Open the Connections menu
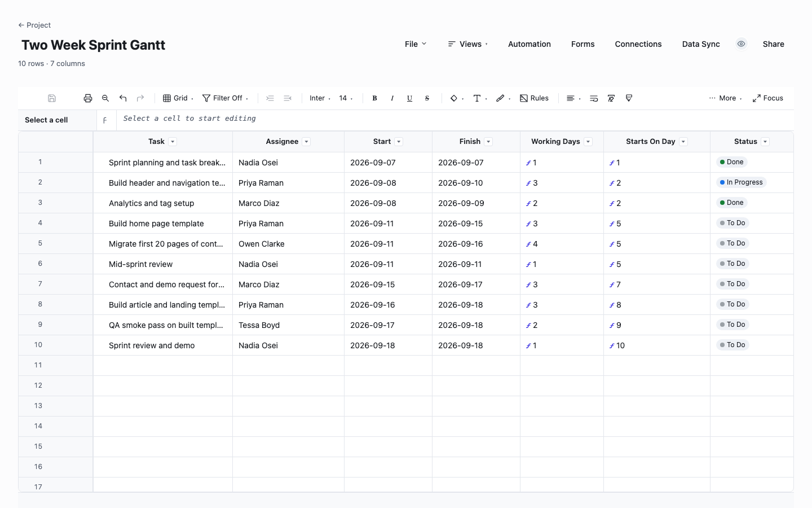 [x=638, y=44]
